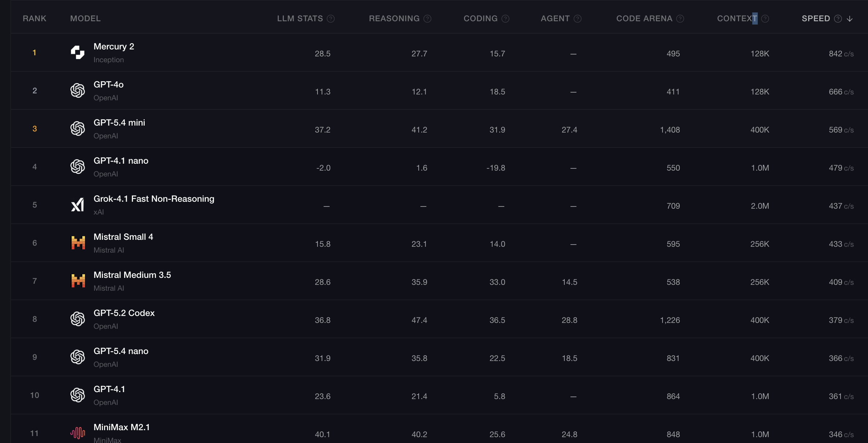Toggle the Speed sort direction arrow
The width and height of the screenshot is (868, 443).
click(850, 19)
